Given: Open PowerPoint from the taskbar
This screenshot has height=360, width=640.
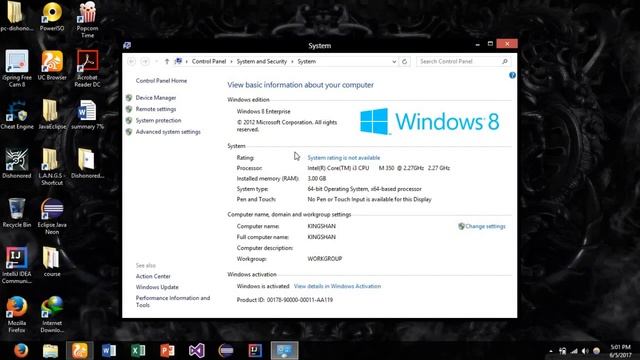Looking at the screenshot, I should (x=167, y=351).
